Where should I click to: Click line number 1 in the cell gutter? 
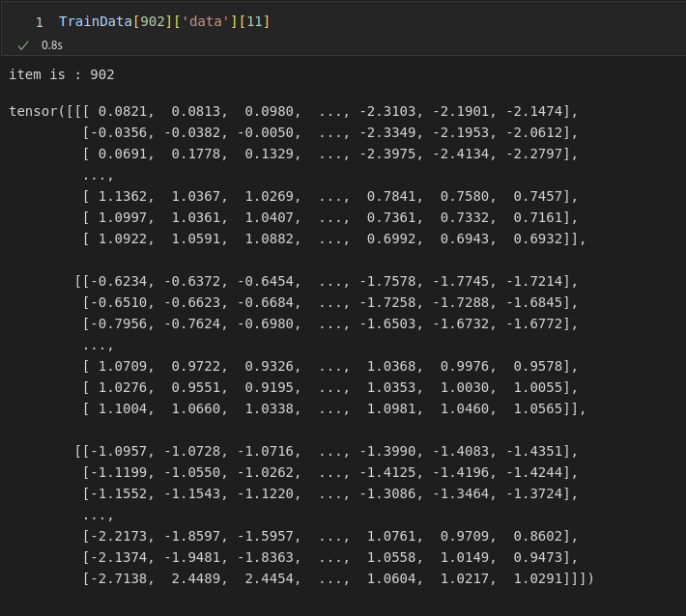pyautogui.click(x=39, y=21)
